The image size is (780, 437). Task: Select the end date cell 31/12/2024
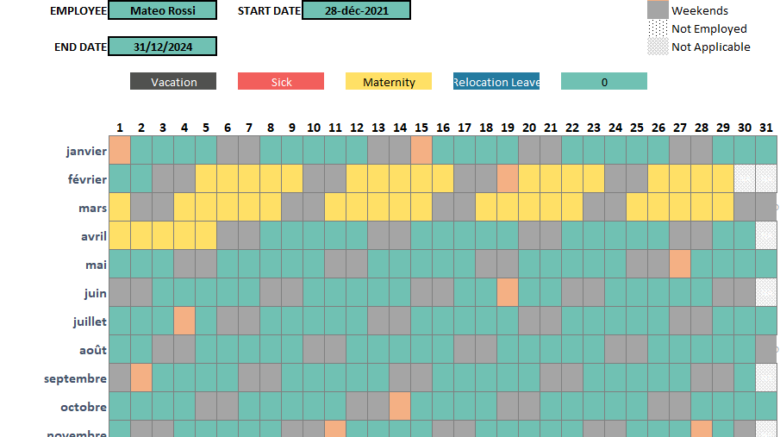click(162, 47)
